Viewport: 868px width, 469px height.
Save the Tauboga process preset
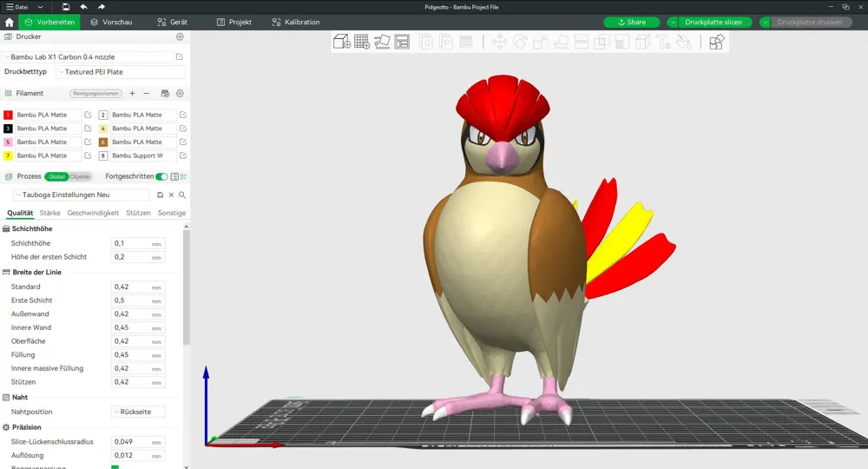tap(160, 195)
